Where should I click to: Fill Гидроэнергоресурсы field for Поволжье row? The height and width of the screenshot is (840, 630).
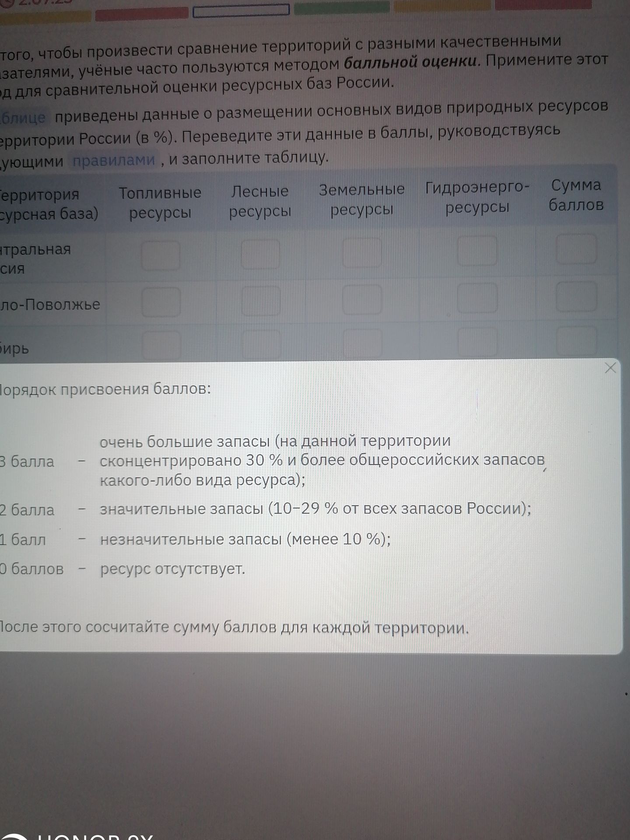point(477,298)
